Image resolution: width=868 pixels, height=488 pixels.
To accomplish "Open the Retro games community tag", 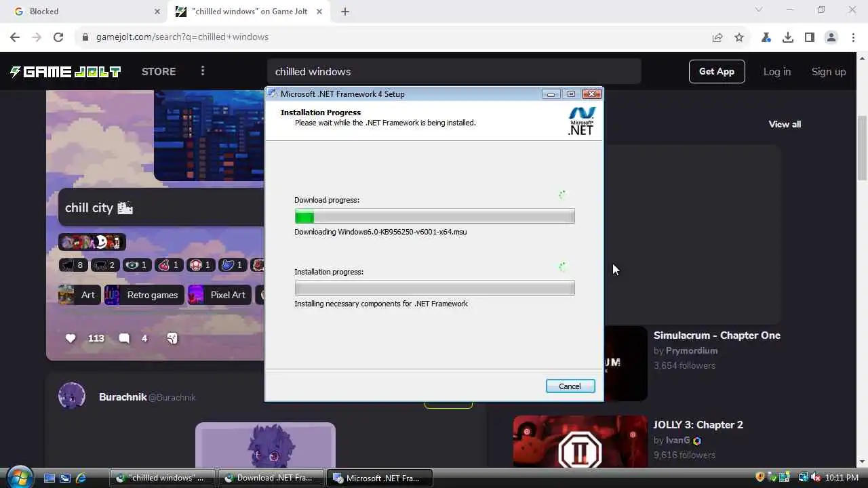I will (144, 295).
